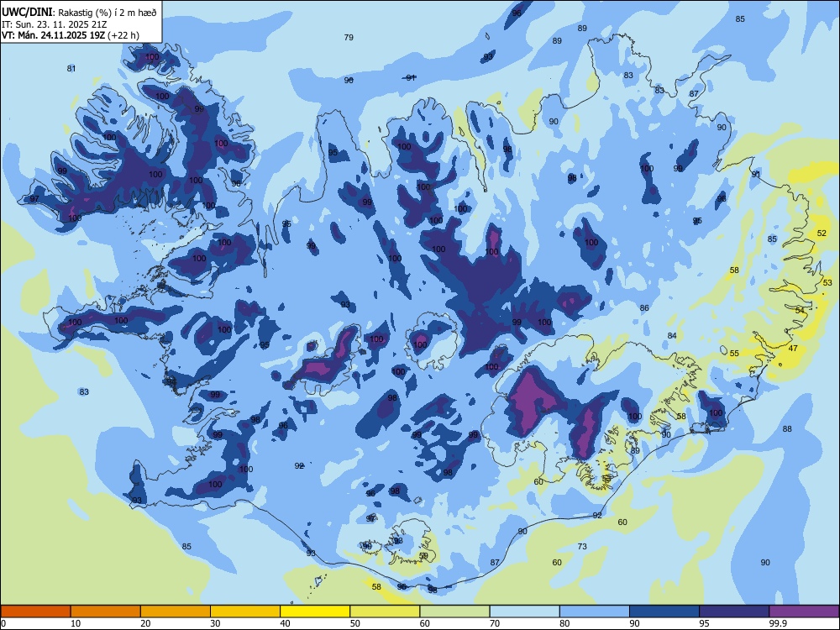The height and width of the screenshot is (630, 840).
Task: Click the '79' humidity value on the map
Action: click(349, 38)
